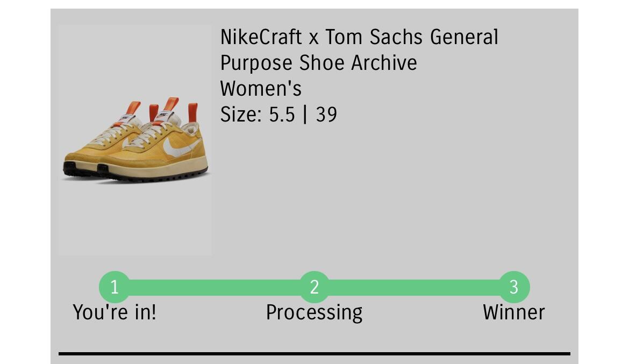Open the yellow sneaker product thumbnail
This screenshot has height=364, width=629.
(x=135, y=140)
